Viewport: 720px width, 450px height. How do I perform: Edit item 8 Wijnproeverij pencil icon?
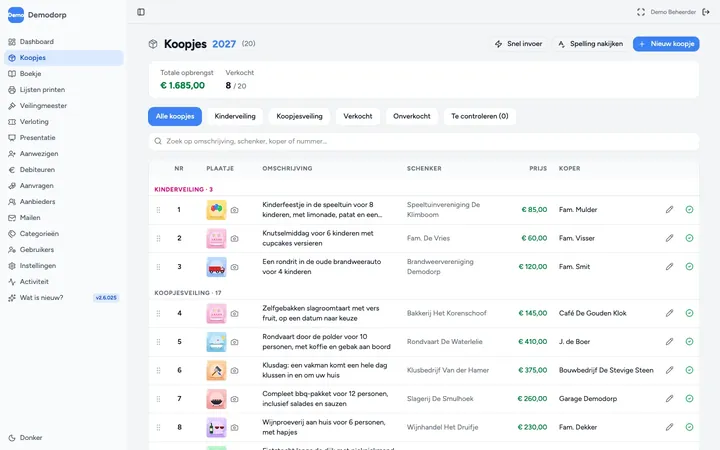click(669, 427)
